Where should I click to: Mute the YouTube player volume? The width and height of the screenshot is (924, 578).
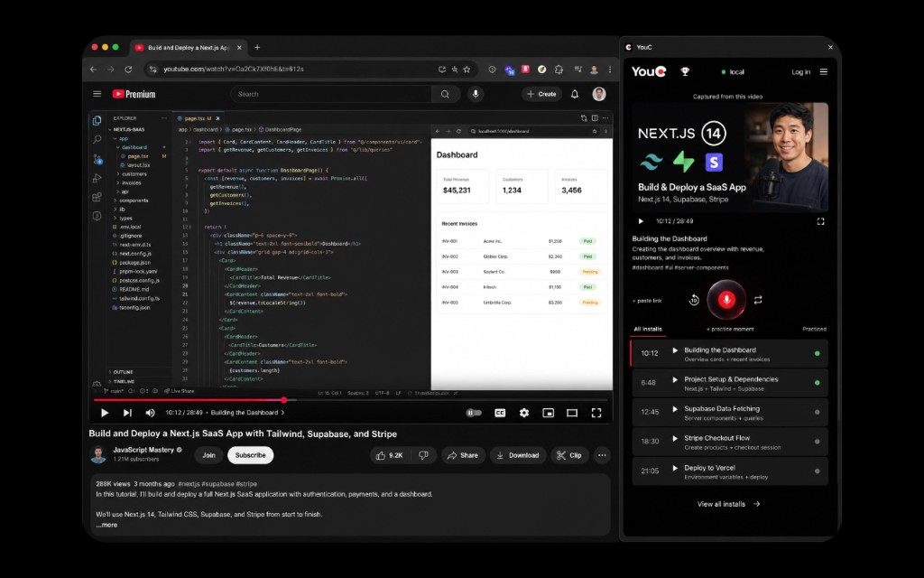point(151,413)
